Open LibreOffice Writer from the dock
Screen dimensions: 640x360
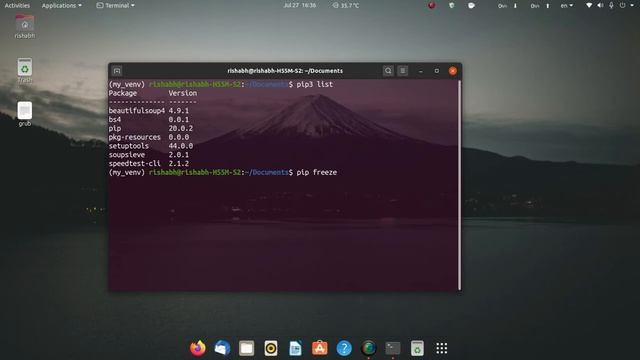coord(295,348)
